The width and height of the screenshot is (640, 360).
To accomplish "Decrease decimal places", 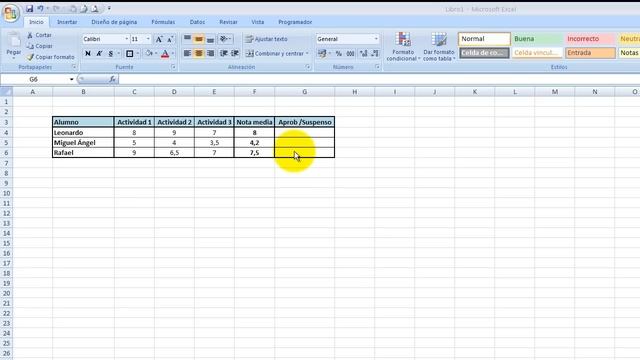I will pos(375,53).
